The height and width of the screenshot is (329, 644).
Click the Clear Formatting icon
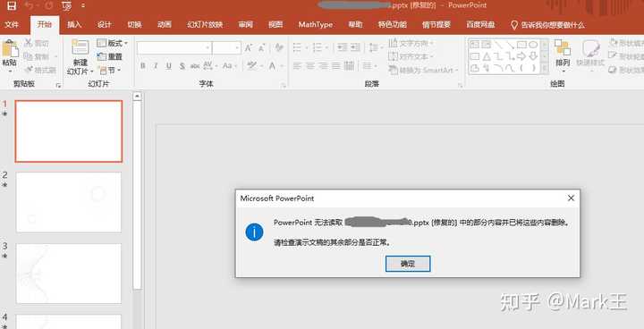[x=279, y=47]
